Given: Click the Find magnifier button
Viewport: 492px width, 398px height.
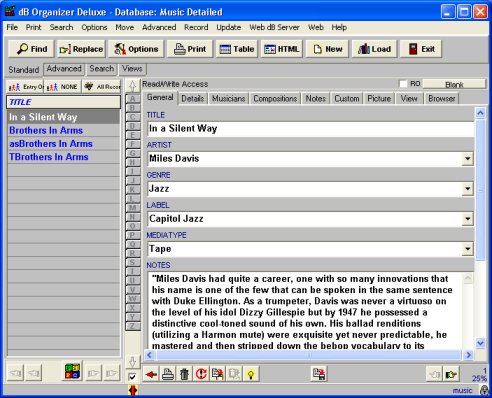Looking at the screenshot, I should pyautogui.click(x=32, y=49).
